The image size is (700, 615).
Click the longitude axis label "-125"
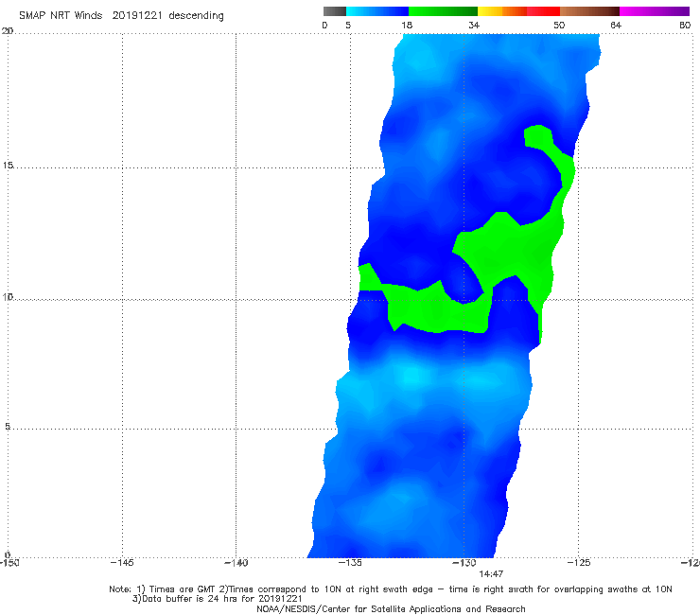pos(579,563)
